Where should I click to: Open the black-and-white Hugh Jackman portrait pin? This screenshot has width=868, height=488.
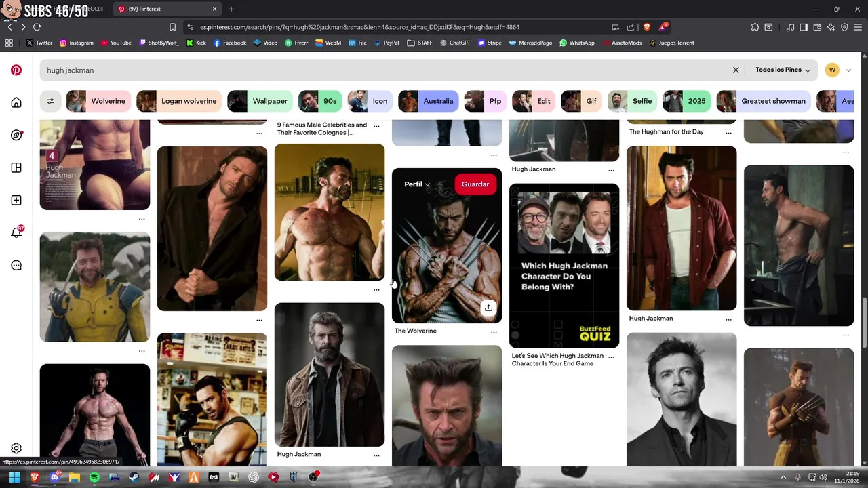click(682, 399)
